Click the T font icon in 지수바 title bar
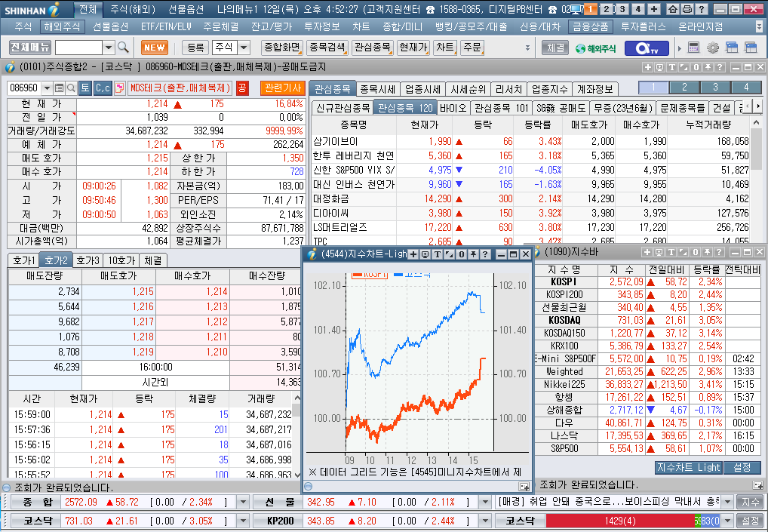 (x=671, y=252)
